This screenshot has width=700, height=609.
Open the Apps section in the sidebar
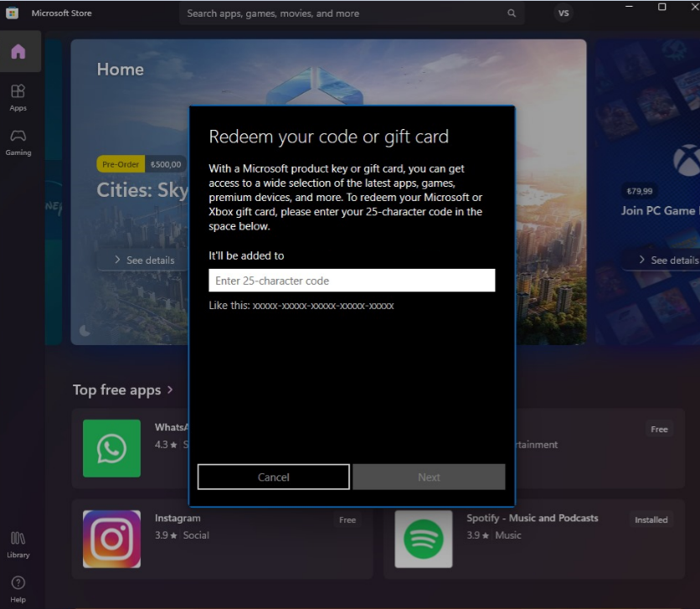coord(18,98)
